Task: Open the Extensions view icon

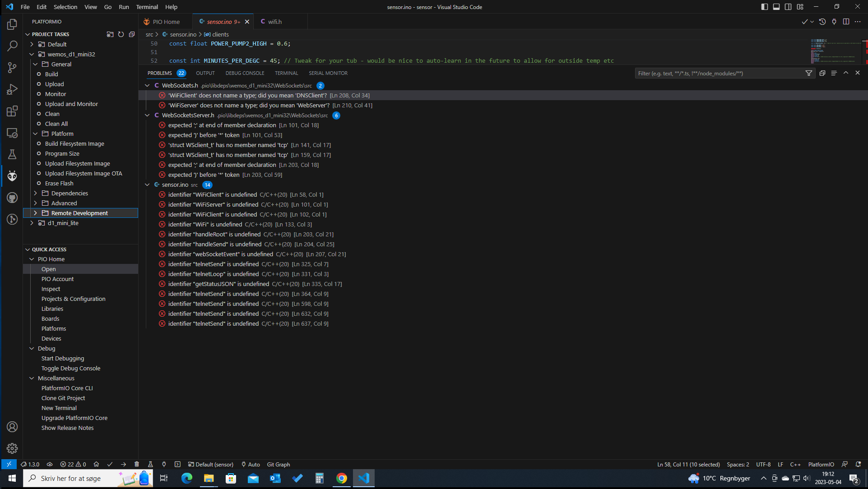Action: pyautogui.click(x=12, y=111)
